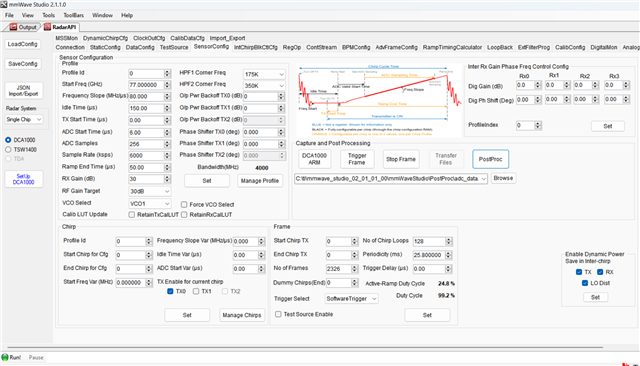Click the SaveConfig button

click(x=23, y=64)
